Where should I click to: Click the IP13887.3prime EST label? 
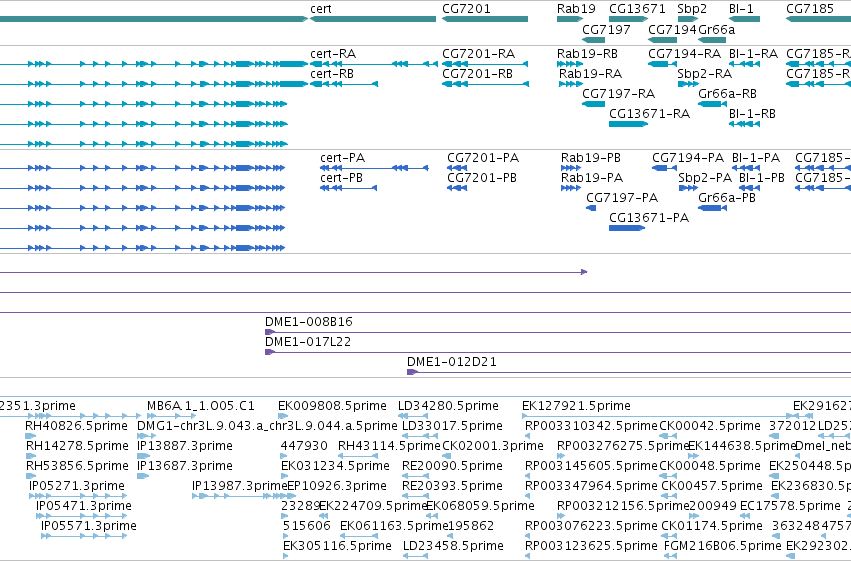click(185, 446)
